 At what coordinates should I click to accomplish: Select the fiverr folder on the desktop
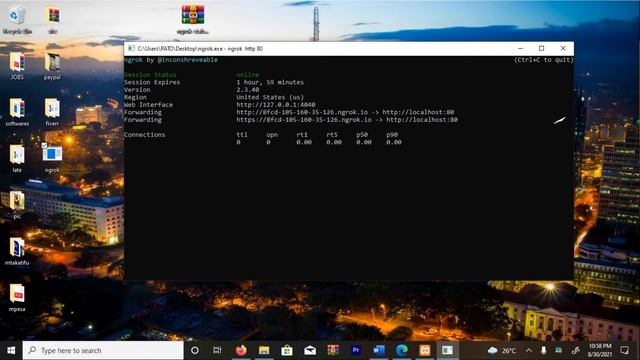tap(52, 112)
